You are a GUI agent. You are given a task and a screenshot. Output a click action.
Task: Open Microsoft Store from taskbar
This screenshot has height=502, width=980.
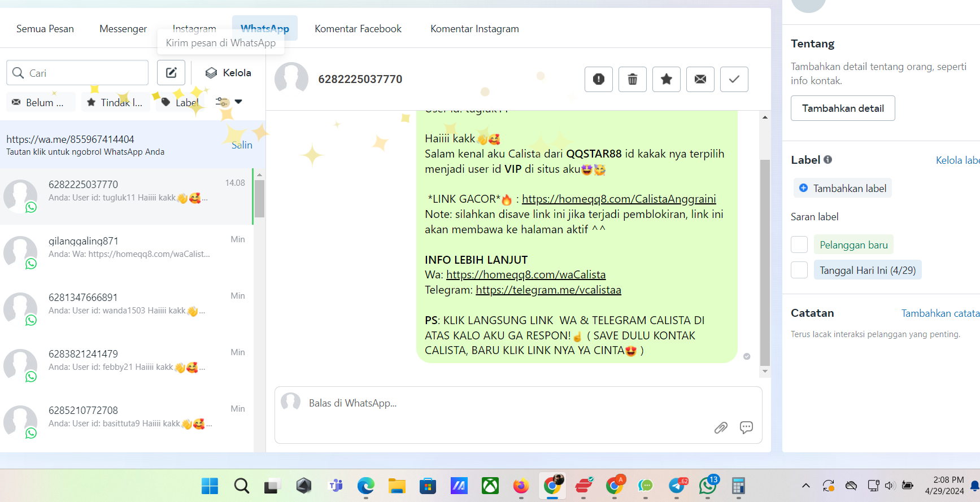[428, 486]
